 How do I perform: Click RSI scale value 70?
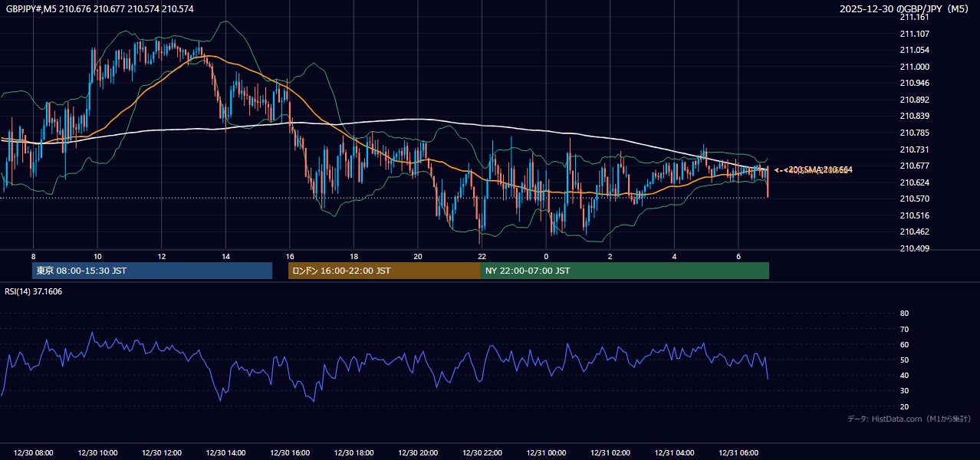tap(904, 329)
